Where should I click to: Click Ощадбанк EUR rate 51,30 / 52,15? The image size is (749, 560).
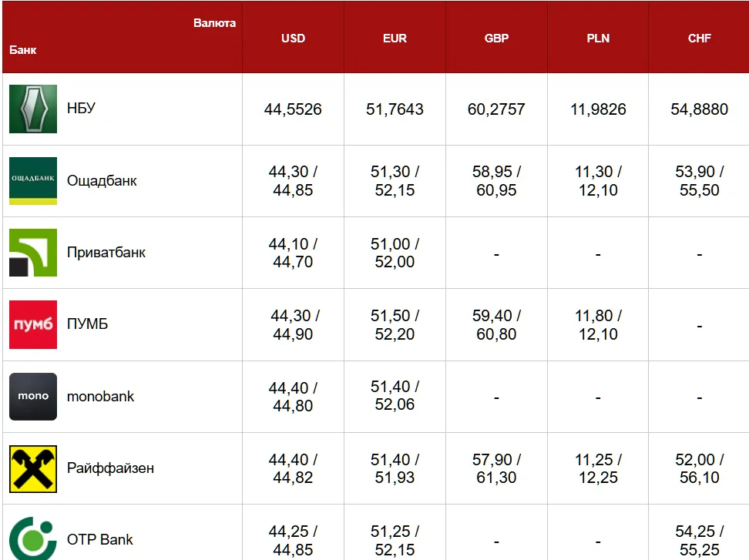click(x=395, y=181)
